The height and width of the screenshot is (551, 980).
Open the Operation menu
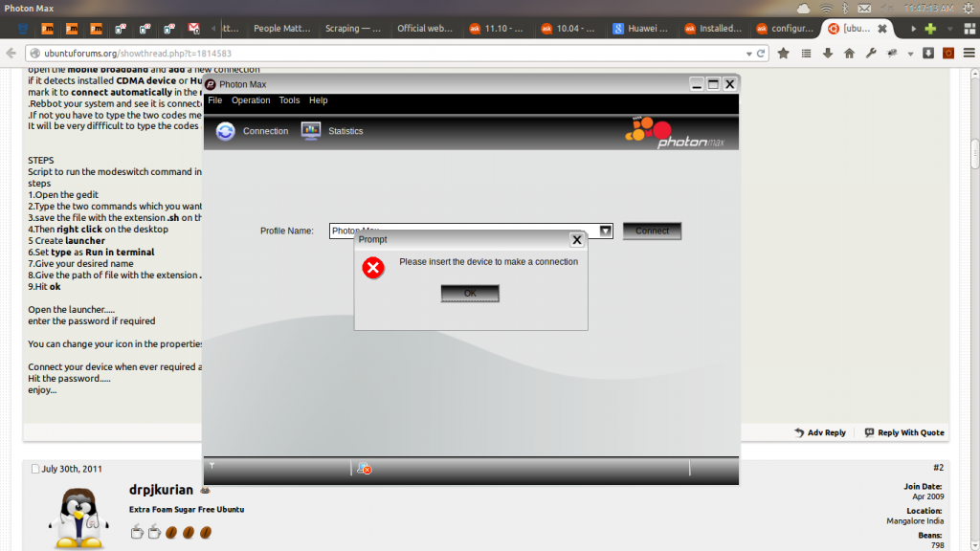(x=251, y=99)
